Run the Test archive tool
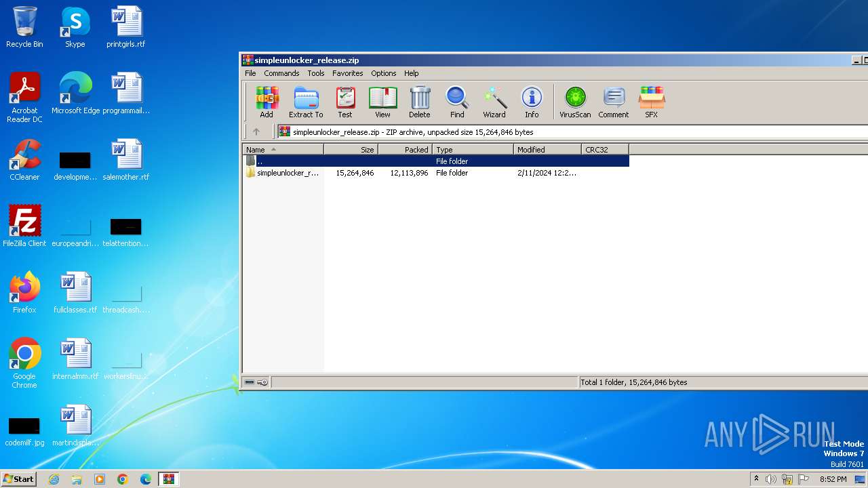868x488 pixels. click(345, 102)
